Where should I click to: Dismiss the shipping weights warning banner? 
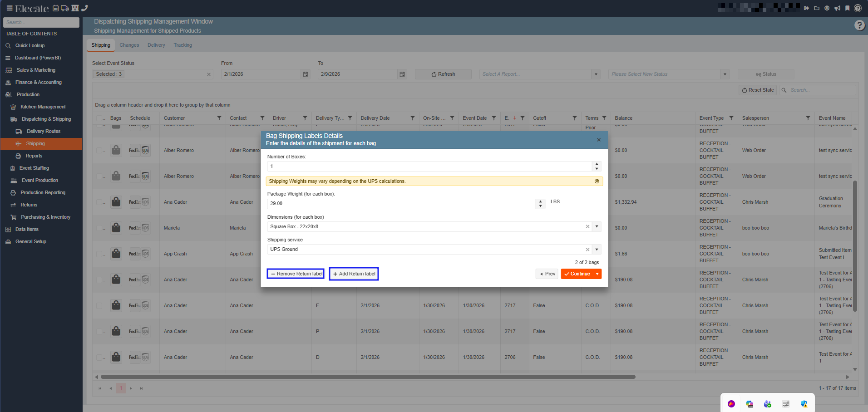[x=597, y=181]
